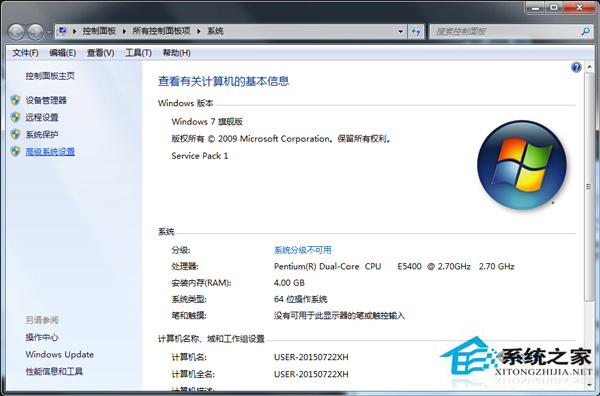This screenshot has width=600, height=396.
Task: Open the 帮助(H) menu
Action: pyautogui.click(x=176, y=53)
